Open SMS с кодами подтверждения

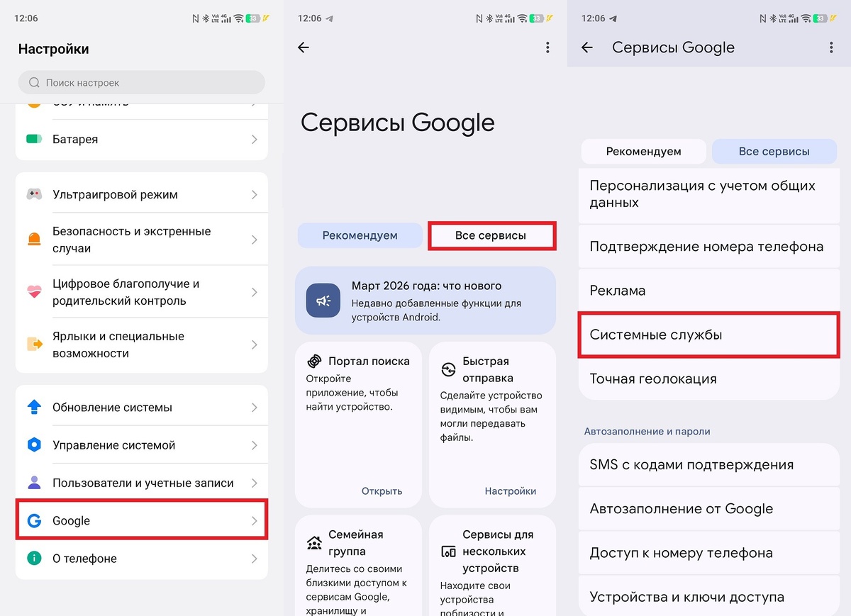pyautogui.click(x=709, y=465)
